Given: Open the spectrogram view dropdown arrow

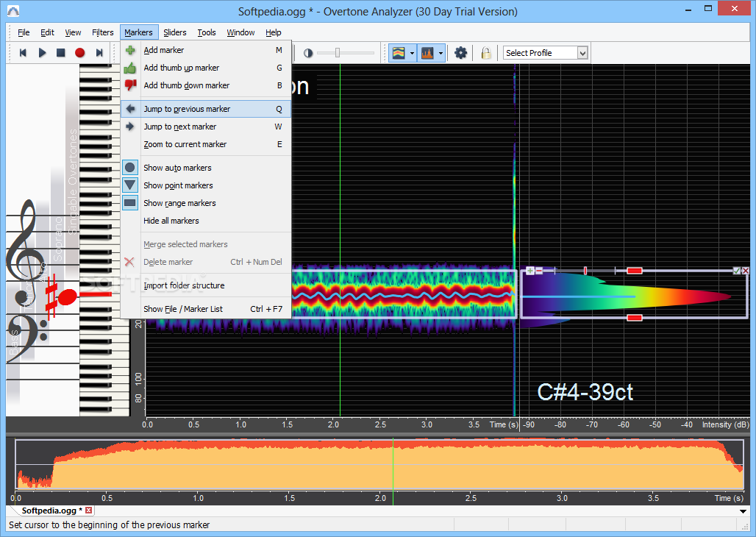Looking at the screenshot, I should tap(413, 53).
